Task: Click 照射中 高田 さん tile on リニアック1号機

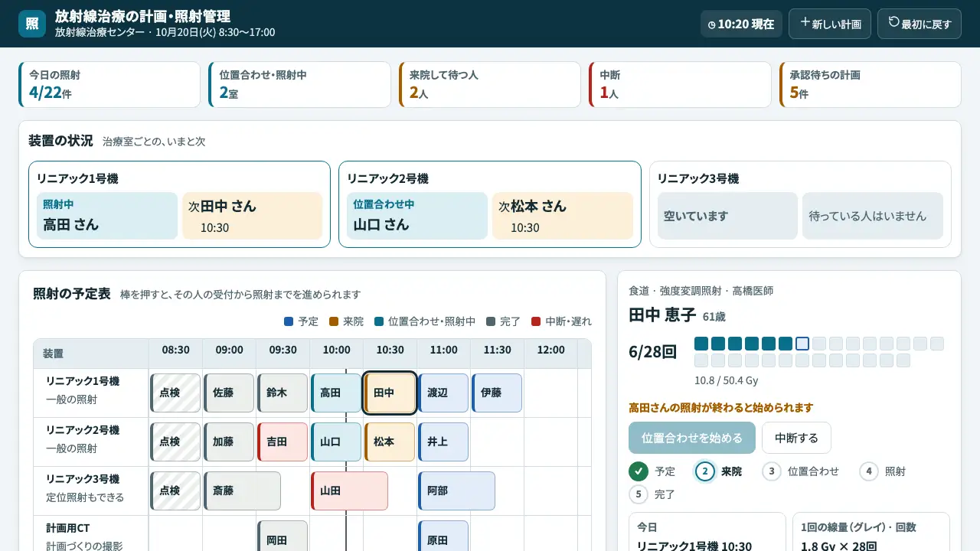Action: (107, 216)
